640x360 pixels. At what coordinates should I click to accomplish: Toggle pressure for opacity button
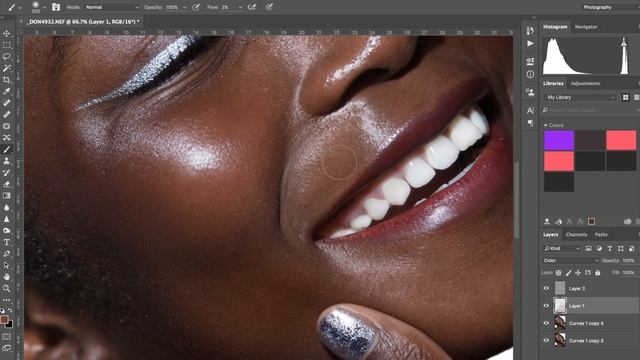196,7
